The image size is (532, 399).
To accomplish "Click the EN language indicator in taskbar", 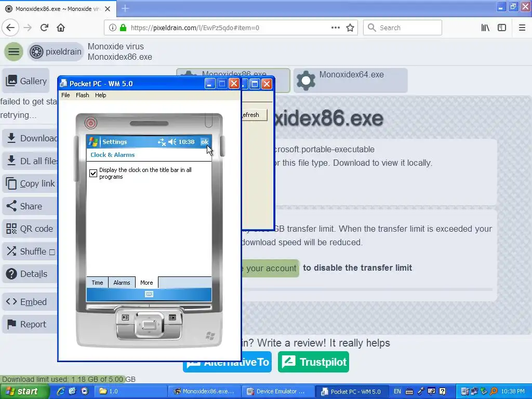I will pos(397,391).
